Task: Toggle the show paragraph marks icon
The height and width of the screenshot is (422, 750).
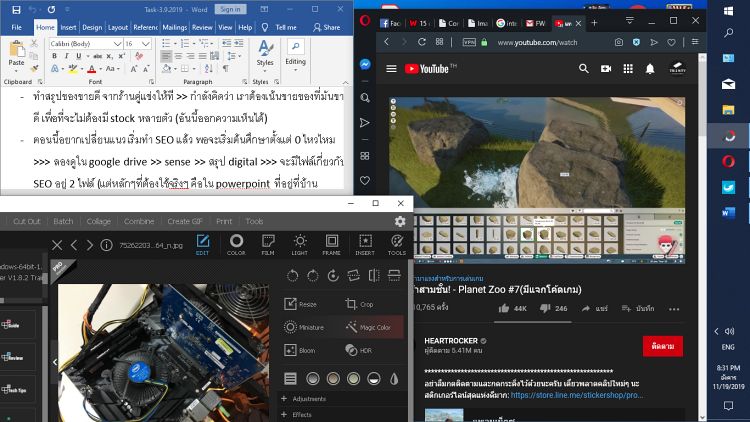Action: coord(225,69)
